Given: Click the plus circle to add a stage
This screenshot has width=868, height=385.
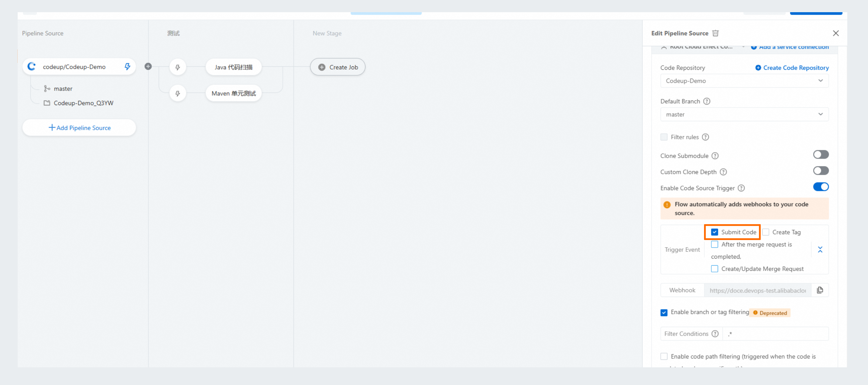Looking at the screenshot, I should point(148,66).
